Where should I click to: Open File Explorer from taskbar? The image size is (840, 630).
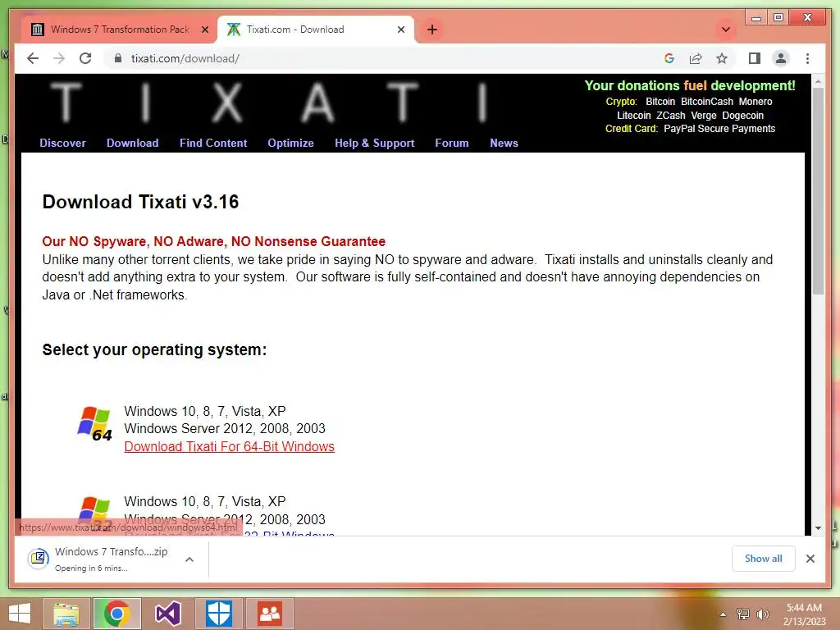[66, 614]
